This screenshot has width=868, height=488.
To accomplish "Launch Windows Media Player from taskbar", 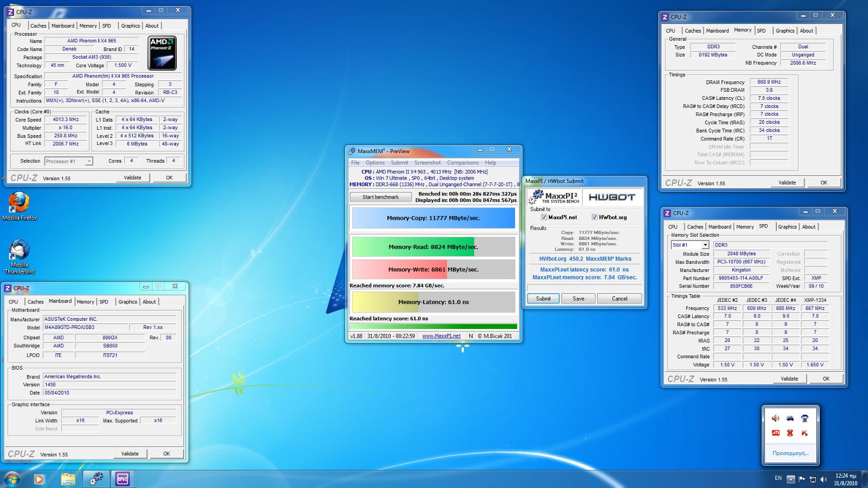I will coord(39,479).
